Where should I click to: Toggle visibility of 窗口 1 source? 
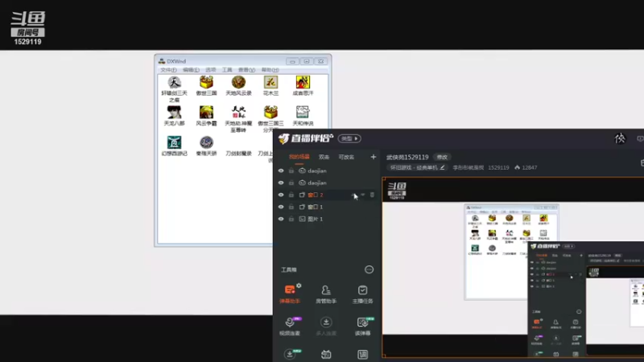click(x=281, y=207)
